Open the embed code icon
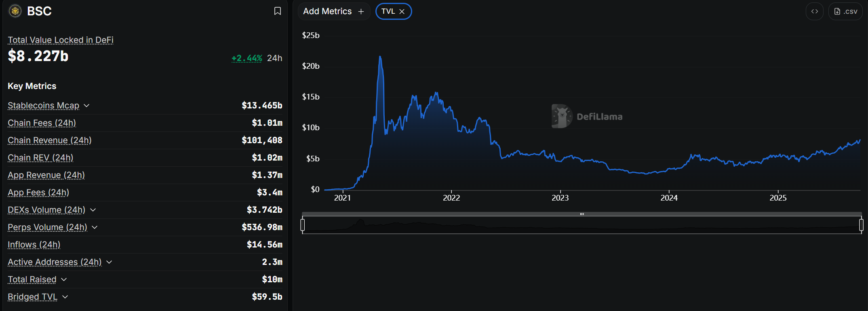Screen dimensions: 868x311 814,11
